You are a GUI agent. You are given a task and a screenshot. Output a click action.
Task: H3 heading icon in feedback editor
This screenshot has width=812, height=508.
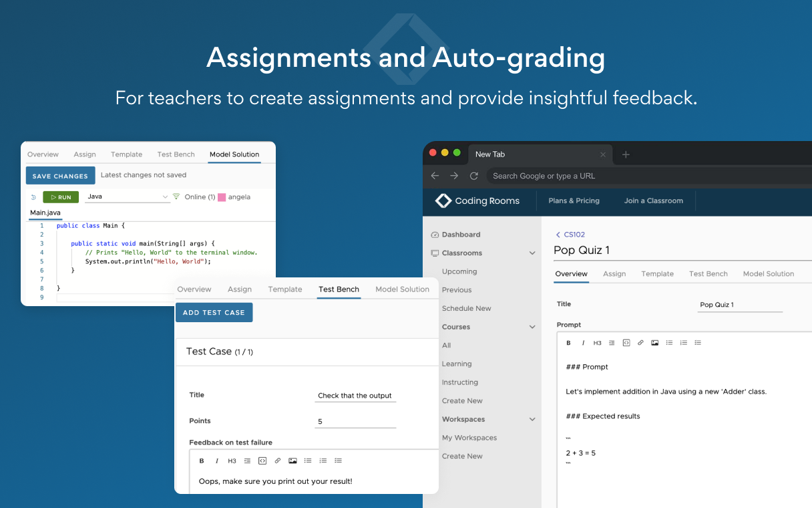232,461
